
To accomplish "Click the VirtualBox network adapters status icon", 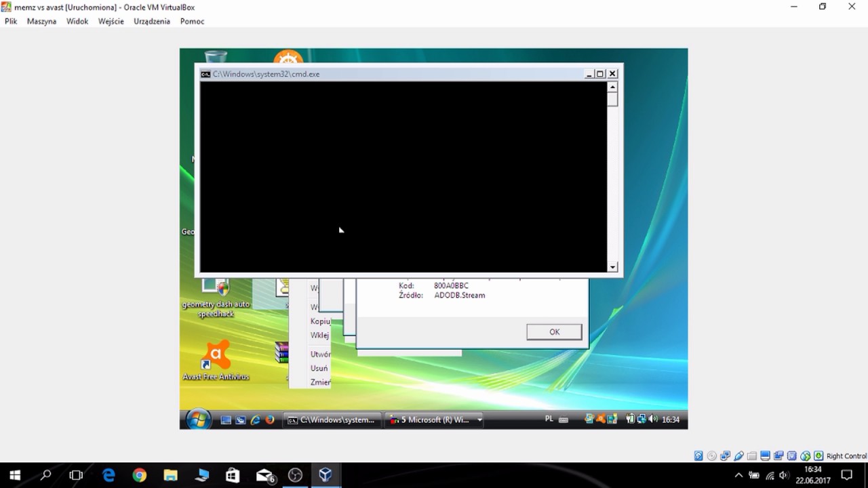I will [725, 456].
